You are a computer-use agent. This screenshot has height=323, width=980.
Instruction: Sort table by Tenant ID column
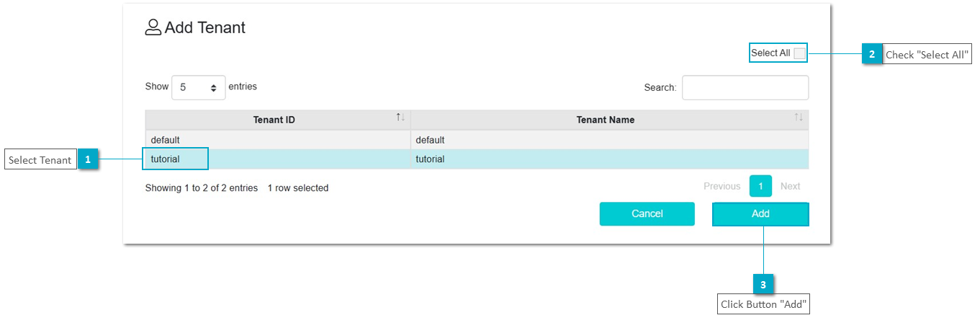pos(278,120)
